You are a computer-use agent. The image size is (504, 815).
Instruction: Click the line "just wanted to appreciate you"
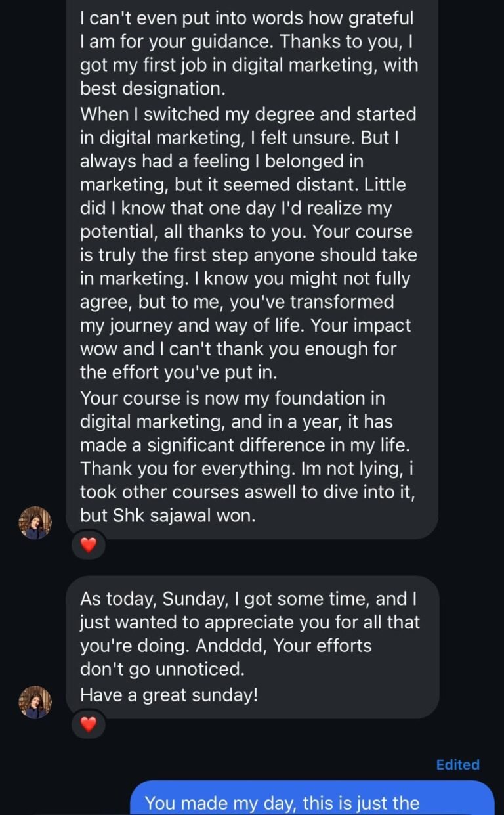pos(249,622)
